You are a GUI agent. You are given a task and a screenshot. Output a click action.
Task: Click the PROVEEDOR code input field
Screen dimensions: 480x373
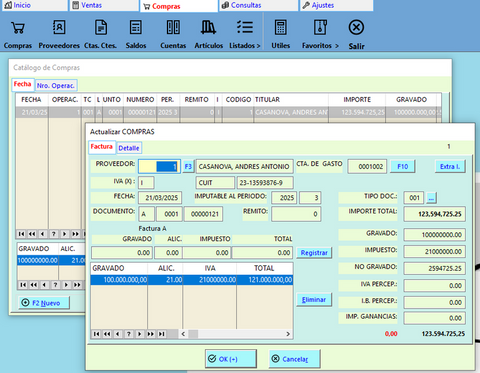pos(159,166)
